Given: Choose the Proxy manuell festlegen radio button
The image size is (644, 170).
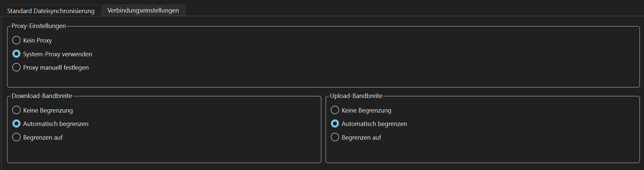Looking at the screenshot, I should coord(16,67).
